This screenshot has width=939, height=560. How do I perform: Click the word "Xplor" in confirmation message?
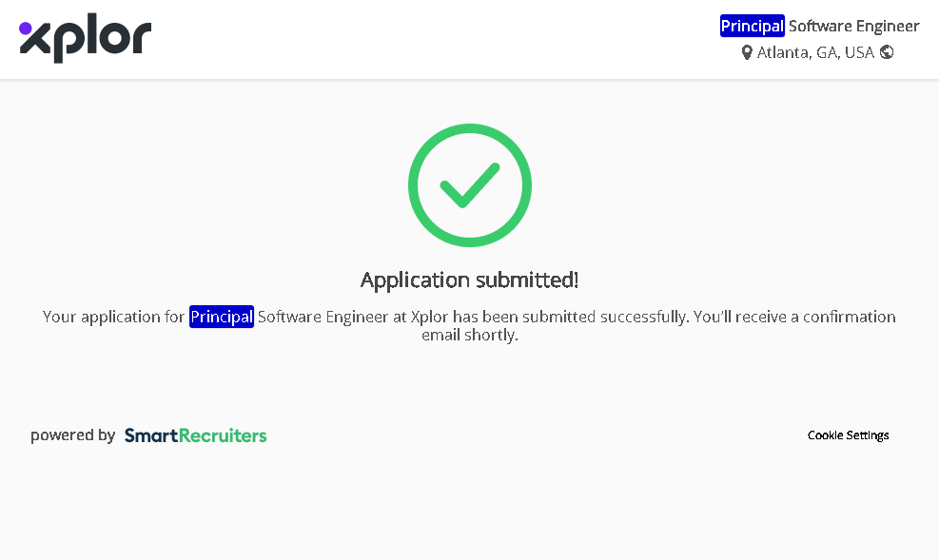[429, 317]
